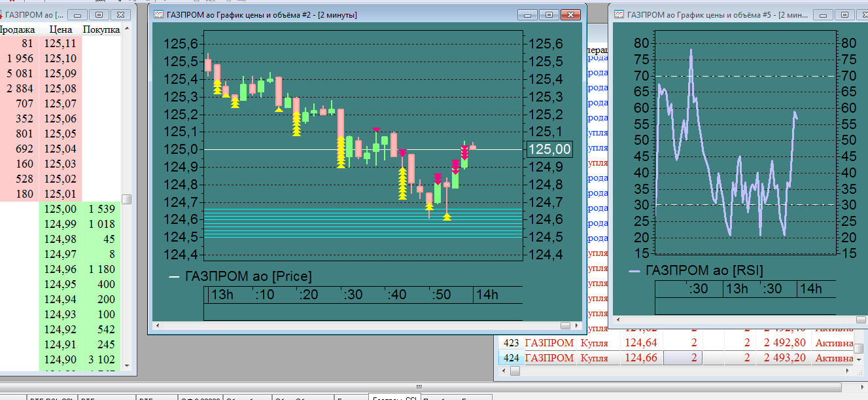Maximize the ГАЗПРОМ order book window
Screen dimensions: 868x400
(98, 14)
